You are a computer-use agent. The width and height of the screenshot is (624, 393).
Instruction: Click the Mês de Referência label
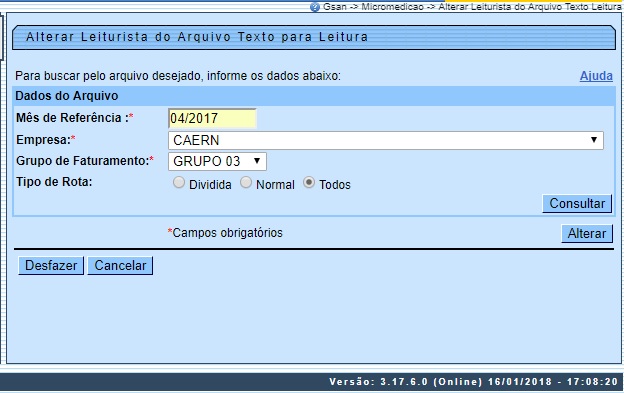coord(75,118)
